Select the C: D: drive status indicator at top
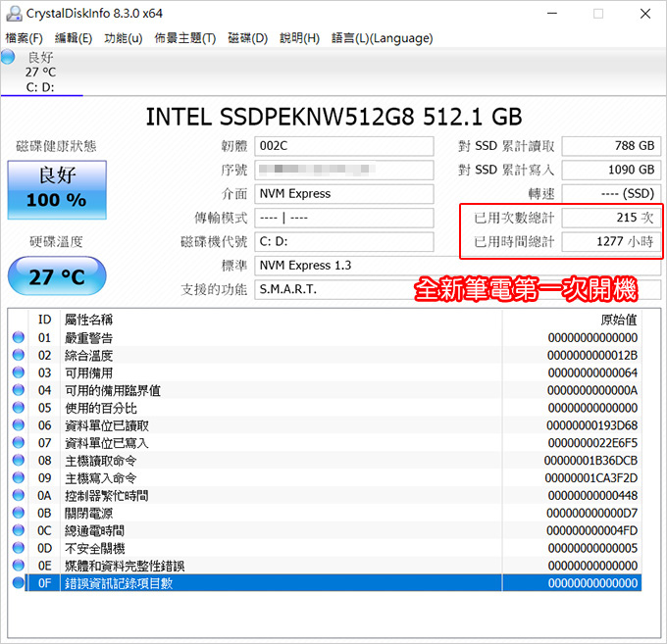This screenshot has width=667, height=644. click(x=41, y=72)
